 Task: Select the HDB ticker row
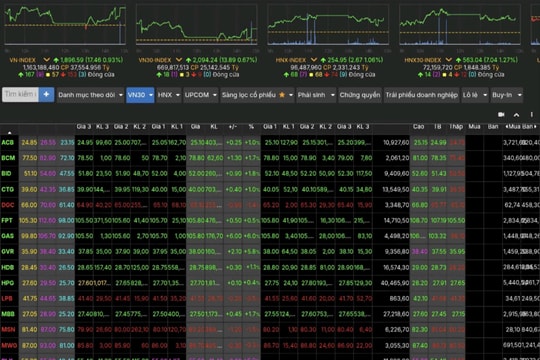[8, 267]
